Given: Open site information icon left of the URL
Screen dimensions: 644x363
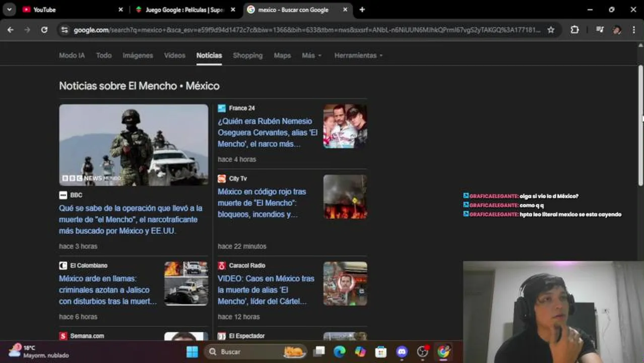Looking at the screenshot, I should coord(64,30).
